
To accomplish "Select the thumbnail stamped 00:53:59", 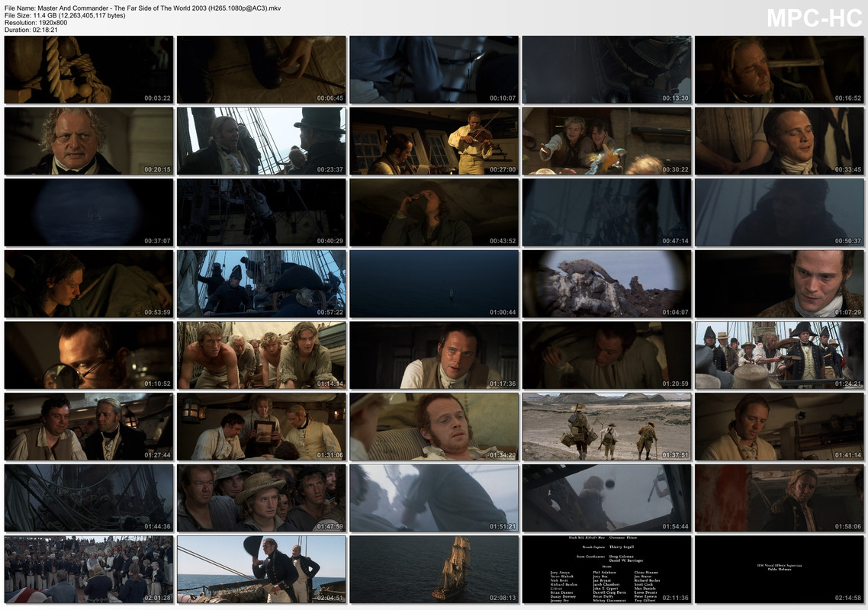I will coord(88,284).
